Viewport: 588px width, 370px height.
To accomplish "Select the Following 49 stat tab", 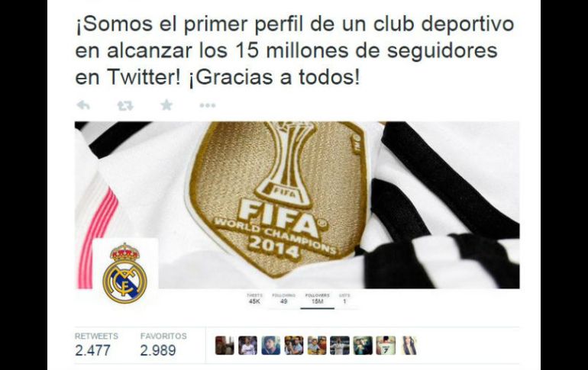I will pos(284,298).
